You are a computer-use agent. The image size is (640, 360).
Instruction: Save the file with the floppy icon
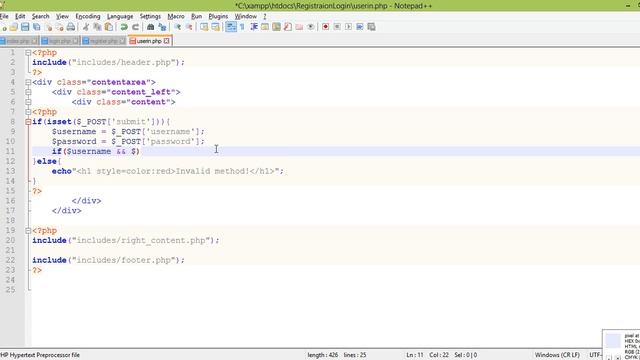pyautogui.click(x=25, y=27)
